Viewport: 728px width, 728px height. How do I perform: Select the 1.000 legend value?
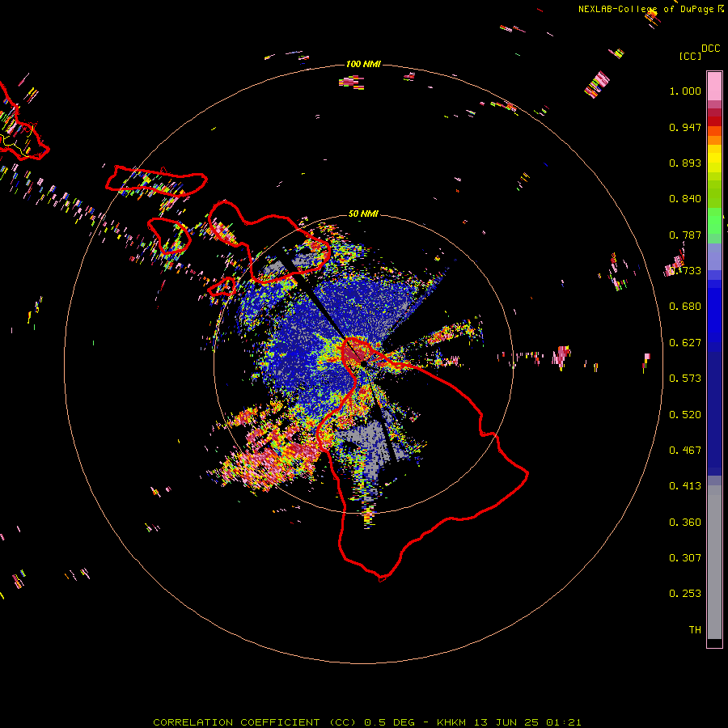click(x=685, y=91)
